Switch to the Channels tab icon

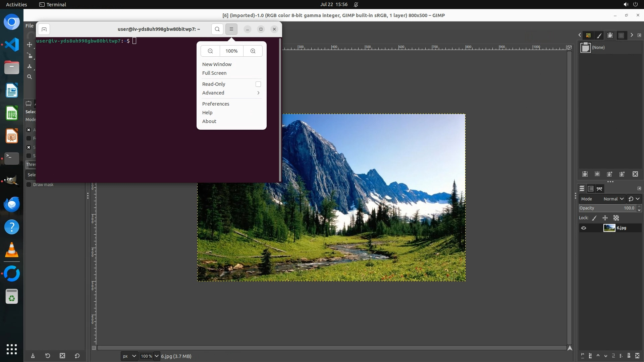[x=591, y=189]
